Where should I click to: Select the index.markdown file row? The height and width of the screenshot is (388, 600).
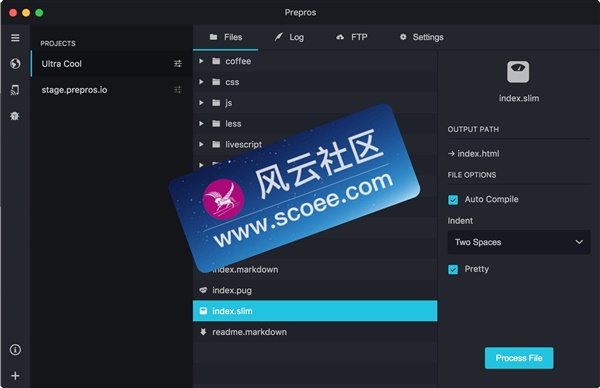point(315,269)
